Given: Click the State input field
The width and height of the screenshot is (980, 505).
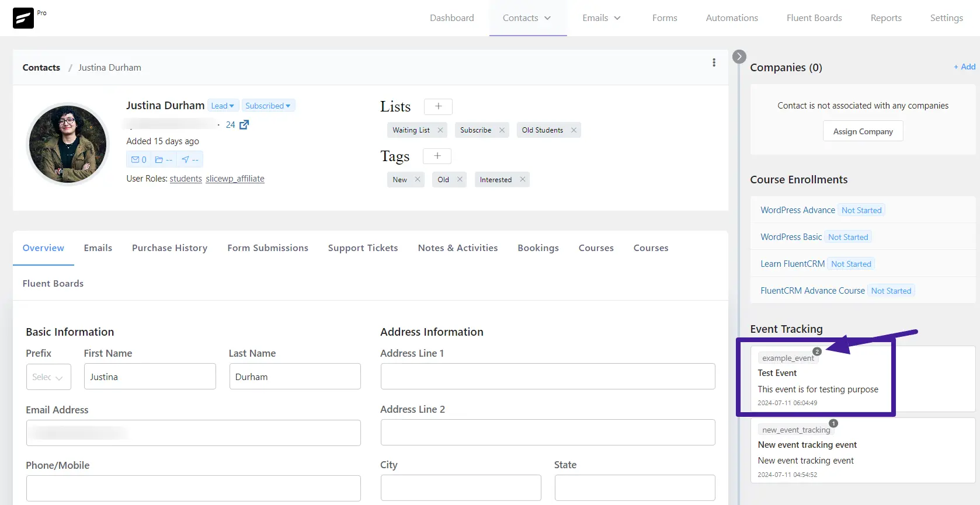Looking at the screenshot, I should (635, 487).
